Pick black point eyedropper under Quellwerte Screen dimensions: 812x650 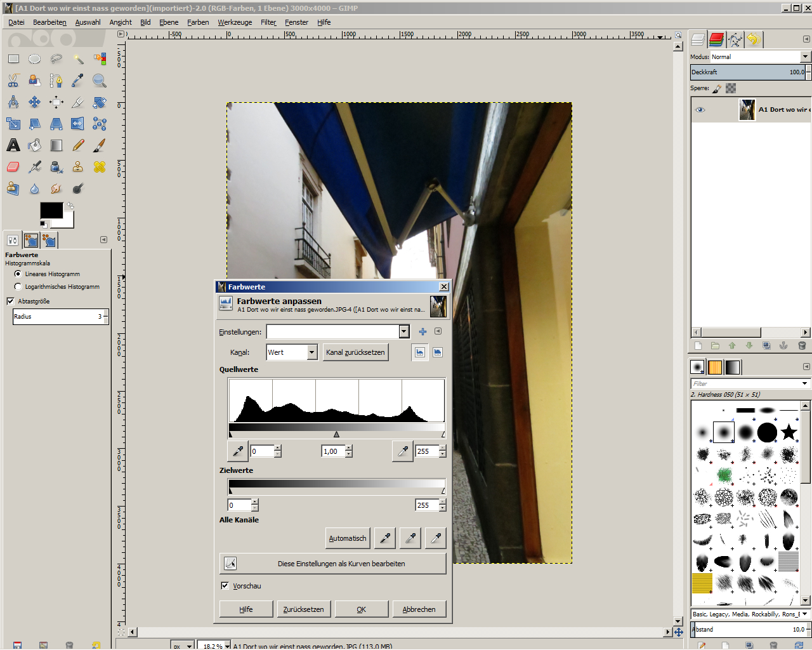[238, 451]
